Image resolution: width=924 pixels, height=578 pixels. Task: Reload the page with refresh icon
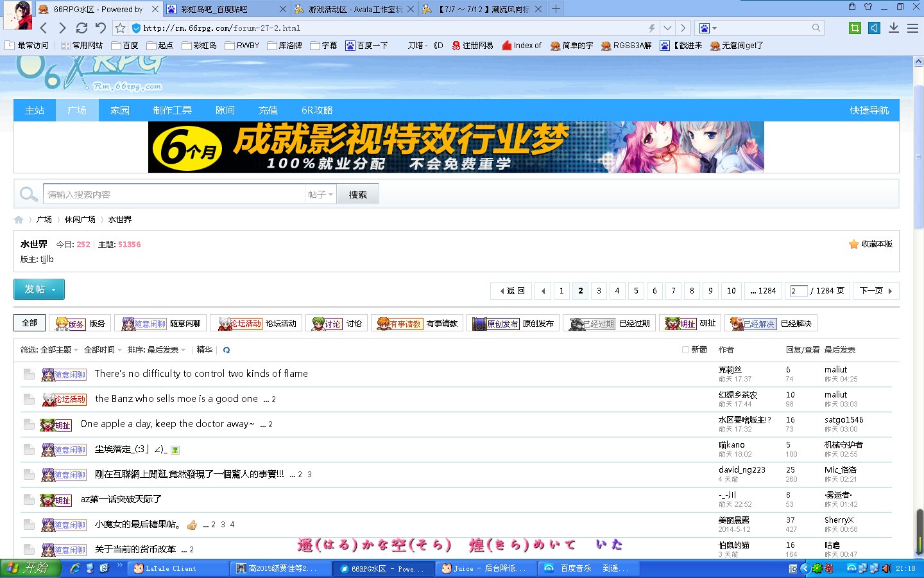coord(81,28)
